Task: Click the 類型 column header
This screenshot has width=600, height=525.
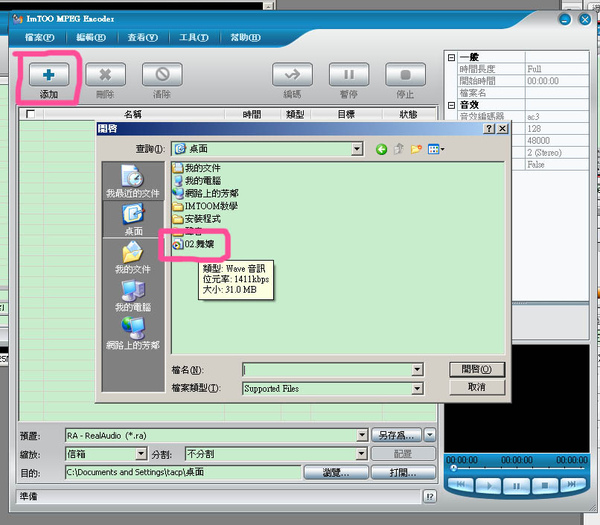Action: tap(295, 114)
